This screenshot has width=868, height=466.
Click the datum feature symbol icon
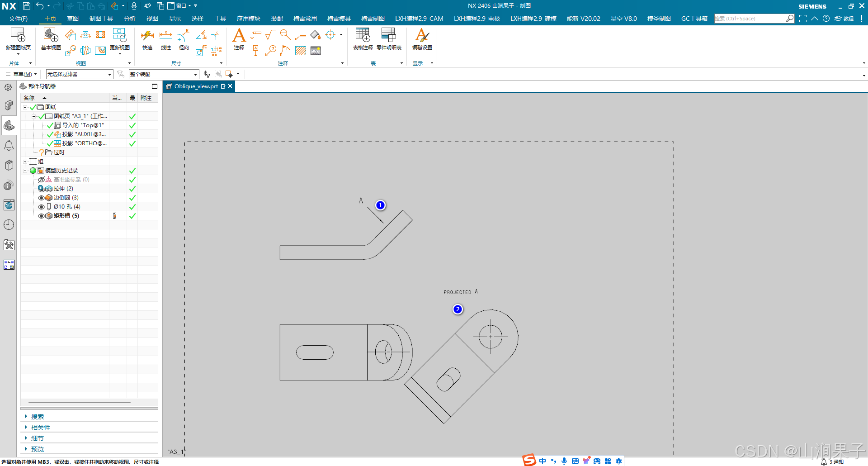[256, 51]
